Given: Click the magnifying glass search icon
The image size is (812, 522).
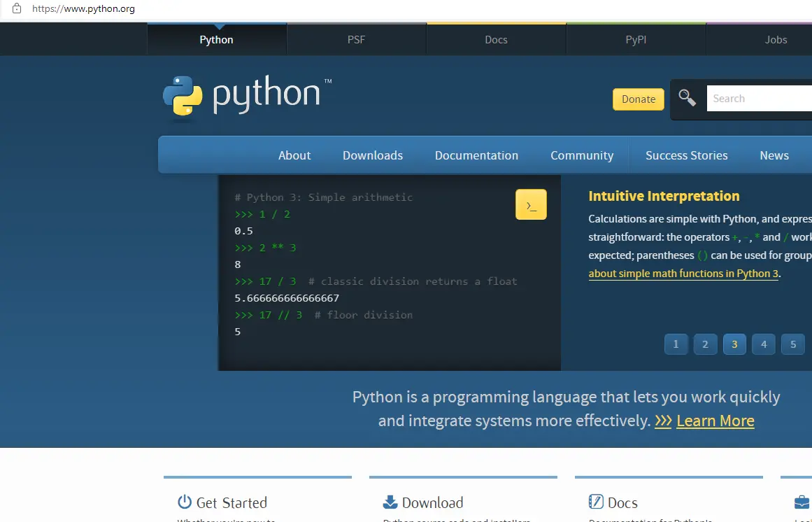Looking at the screenshot, I should pyautogui.click(x=688, y=97).
